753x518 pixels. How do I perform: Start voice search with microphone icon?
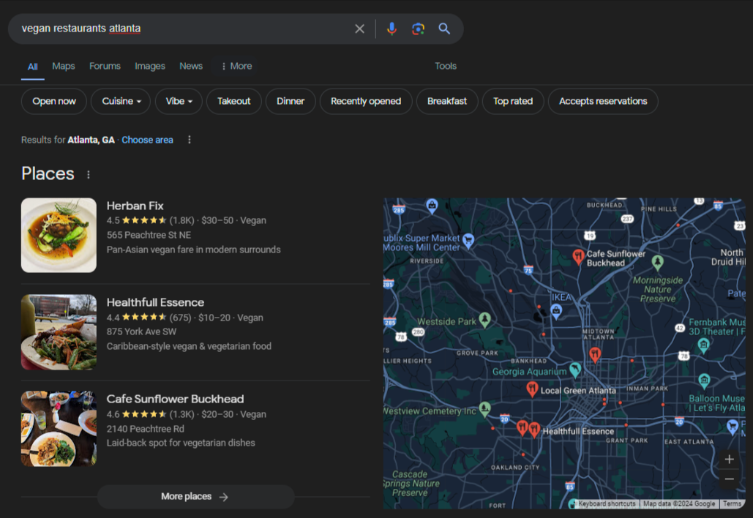(x=392, y=29)
